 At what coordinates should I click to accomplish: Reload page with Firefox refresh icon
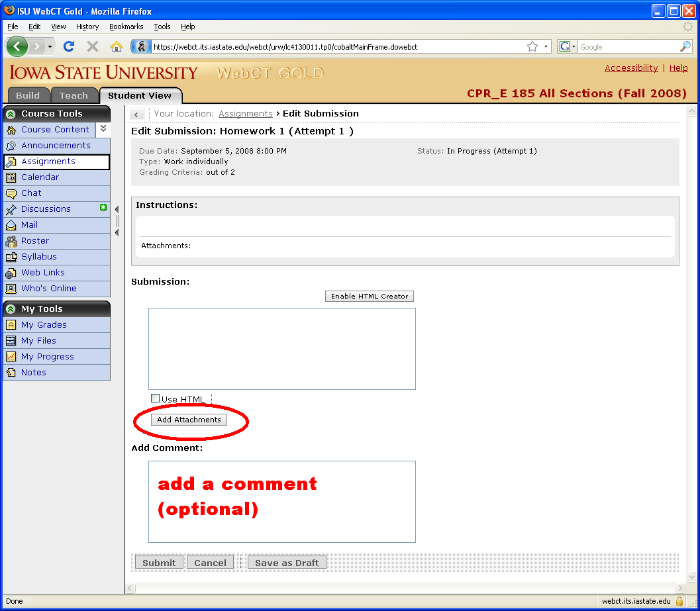click(x=68, y=46)
